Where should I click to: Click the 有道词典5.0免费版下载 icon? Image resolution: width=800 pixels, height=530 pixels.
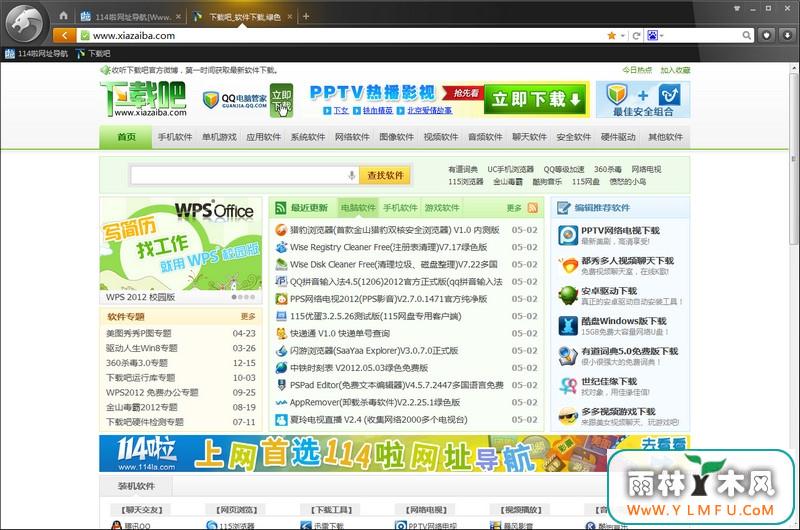tap(567, 356)
